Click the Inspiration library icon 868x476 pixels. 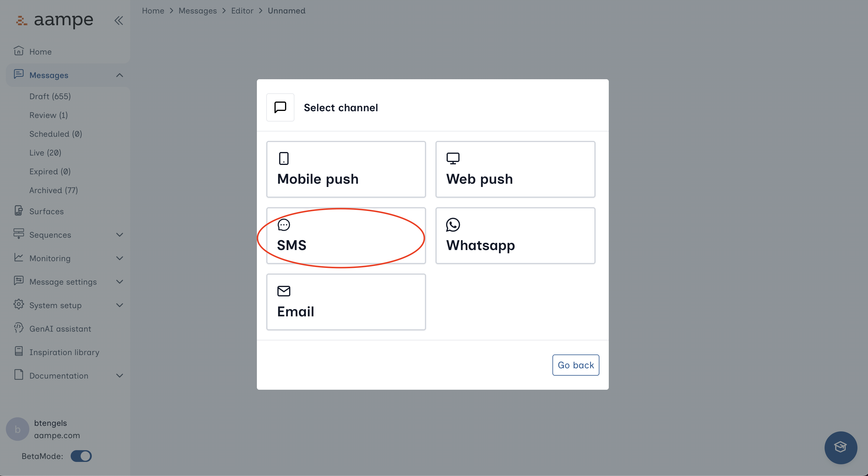18,352
